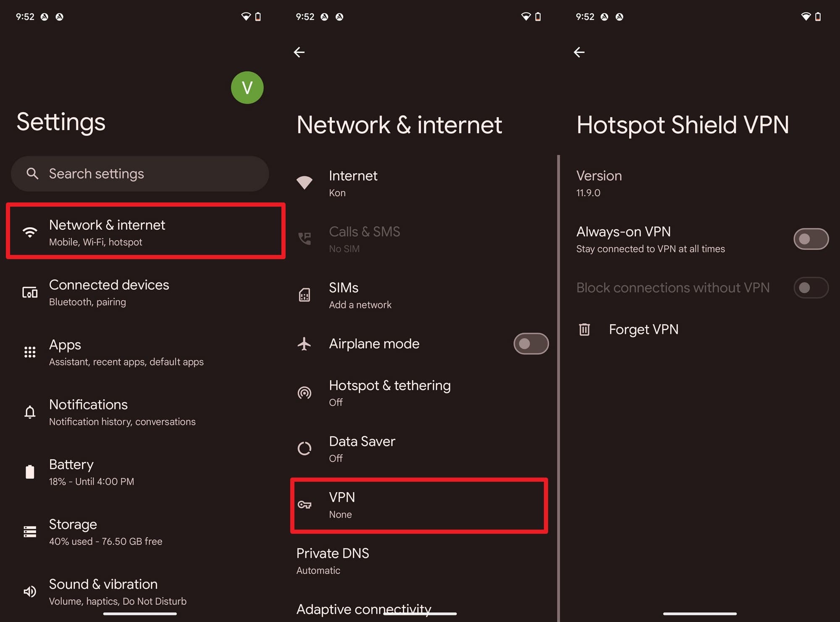
Task: Tap the key icon for VPN
Action: point(304,505)
